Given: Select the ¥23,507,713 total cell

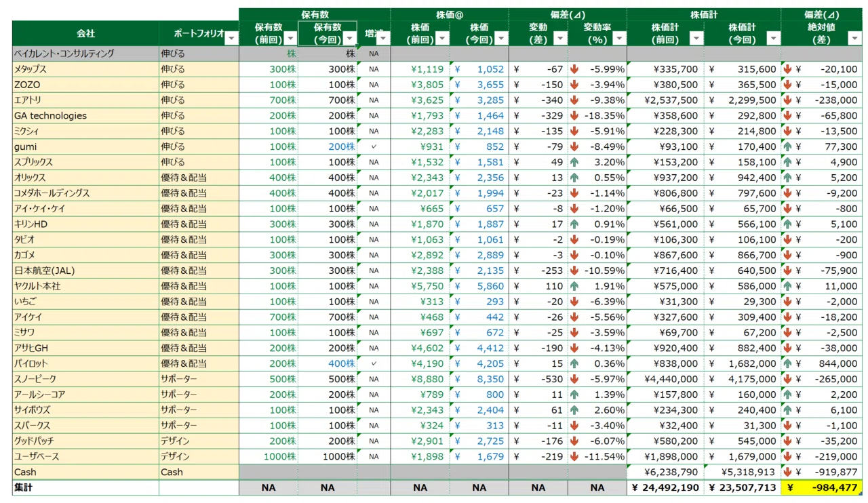Looking at the screenshot, I should [743, 487].
